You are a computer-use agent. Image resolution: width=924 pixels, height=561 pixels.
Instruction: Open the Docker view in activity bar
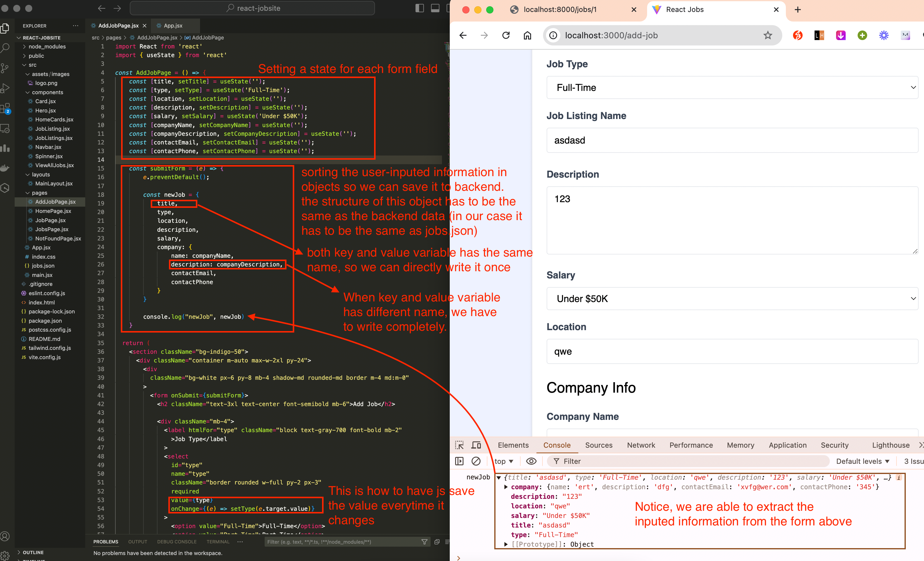[x=5, y=168]
